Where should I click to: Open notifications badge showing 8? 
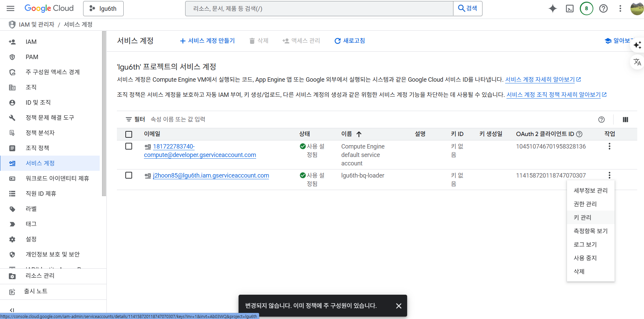click(587, 8)
